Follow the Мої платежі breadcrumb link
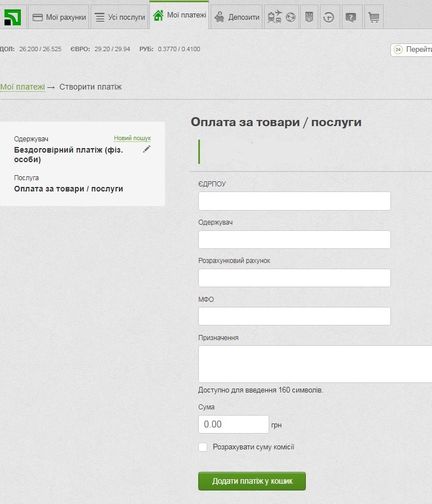This screenshot has height=504, width=432. pos(23,87)
